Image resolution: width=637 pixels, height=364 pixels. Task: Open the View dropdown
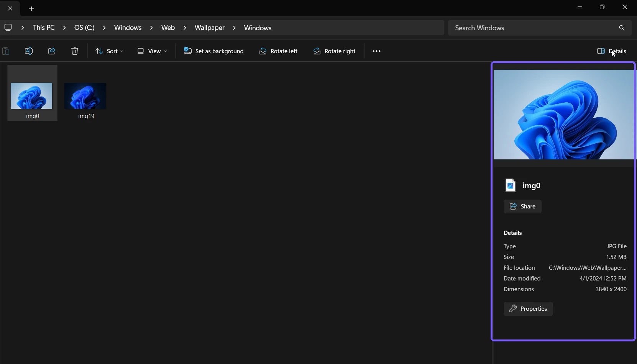[x=152, y=51]
